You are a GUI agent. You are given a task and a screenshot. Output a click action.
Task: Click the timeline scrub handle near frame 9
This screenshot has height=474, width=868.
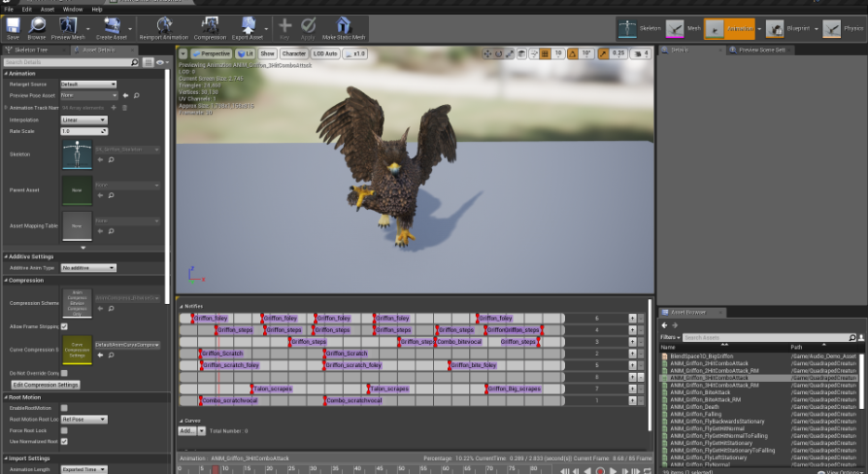[x=216, y=469]
